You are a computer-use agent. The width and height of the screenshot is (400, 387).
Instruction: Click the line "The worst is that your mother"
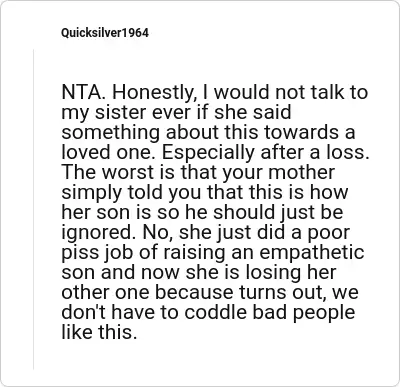pos(198,172)
